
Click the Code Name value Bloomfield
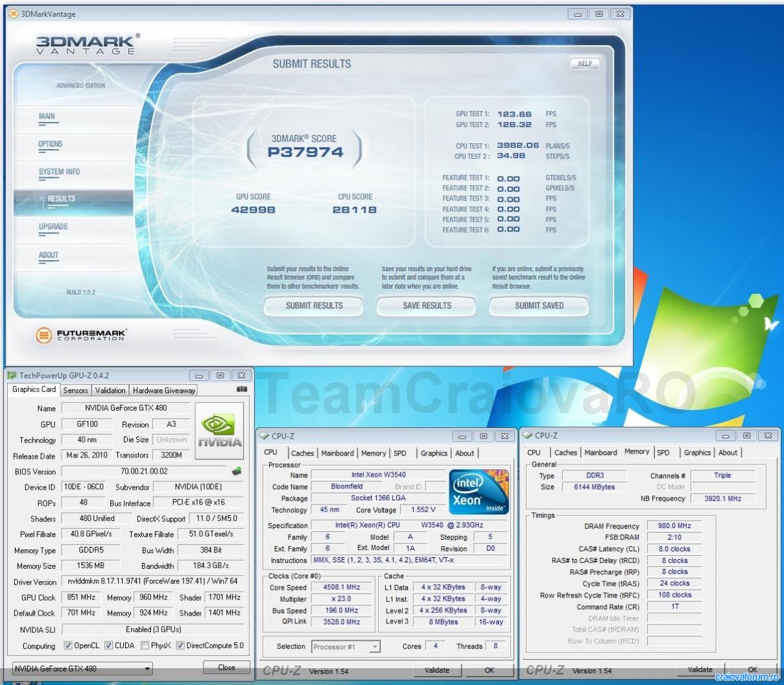click(347, 487)
